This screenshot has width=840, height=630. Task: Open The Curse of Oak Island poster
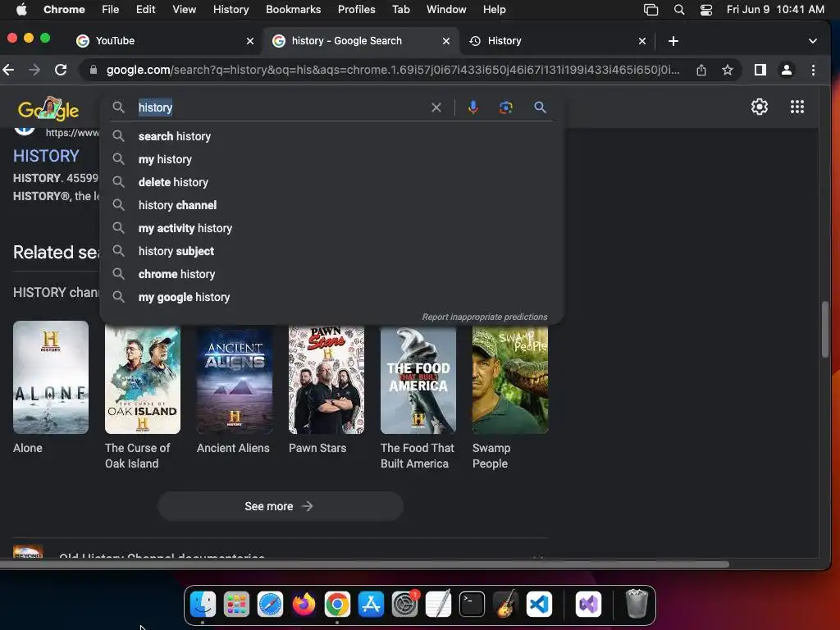(143, 379)
